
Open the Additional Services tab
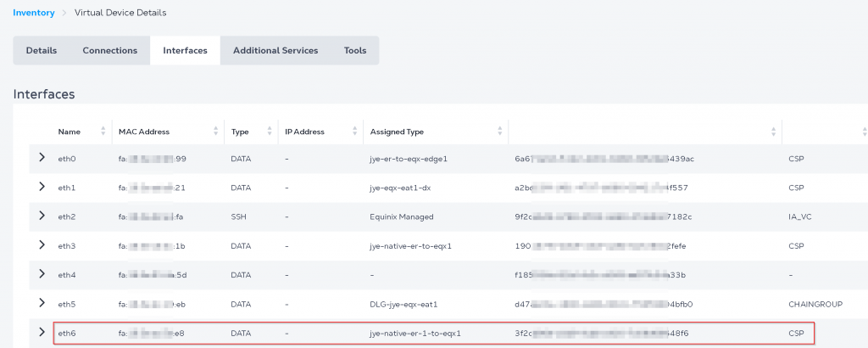point(275,51)
